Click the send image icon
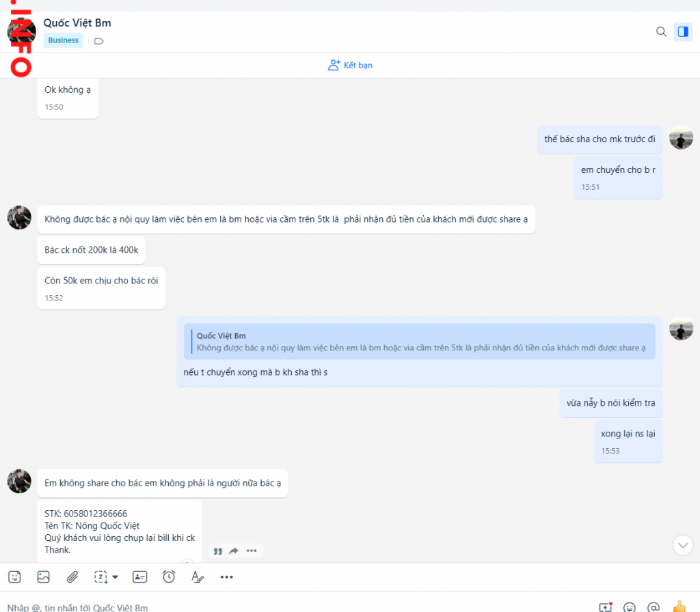The width and height of the screenshot is (700, 612). pyautogui.click(x=44, y=577)
